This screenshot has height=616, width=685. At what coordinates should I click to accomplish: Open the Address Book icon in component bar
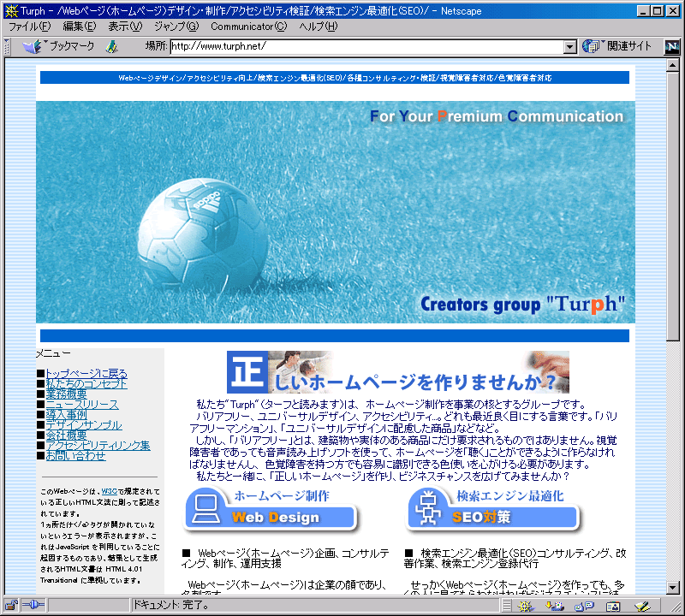coord(613,606)
